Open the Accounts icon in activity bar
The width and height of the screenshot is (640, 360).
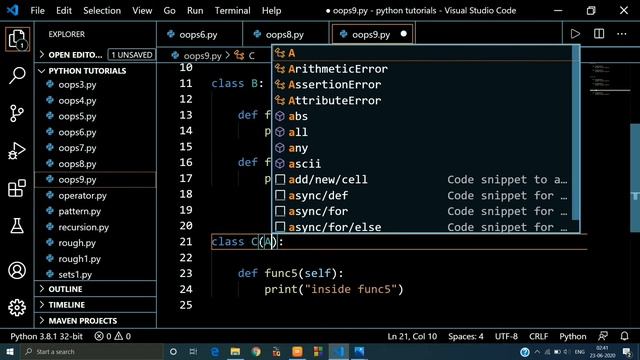point(17,270)
